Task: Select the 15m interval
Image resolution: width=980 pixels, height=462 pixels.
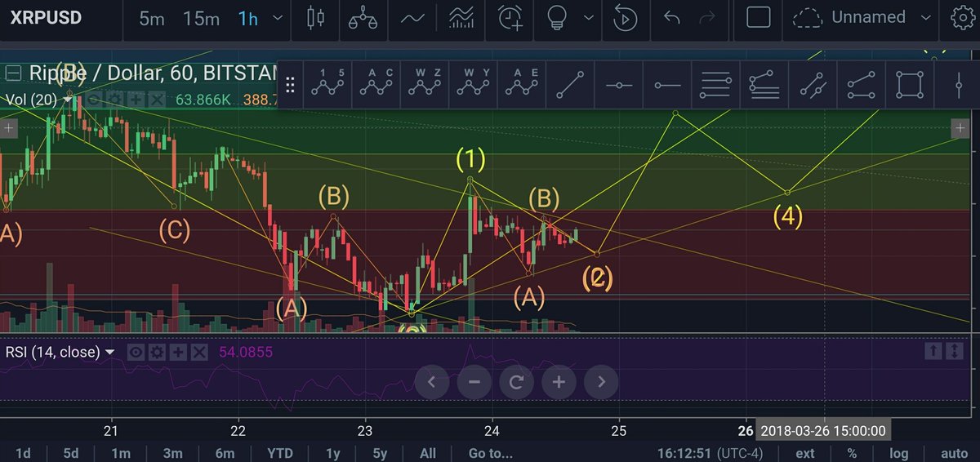Action: (200, 18)
